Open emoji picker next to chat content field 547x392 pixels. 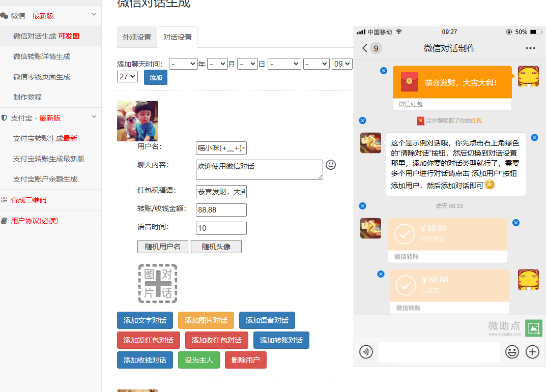point(331,165)
